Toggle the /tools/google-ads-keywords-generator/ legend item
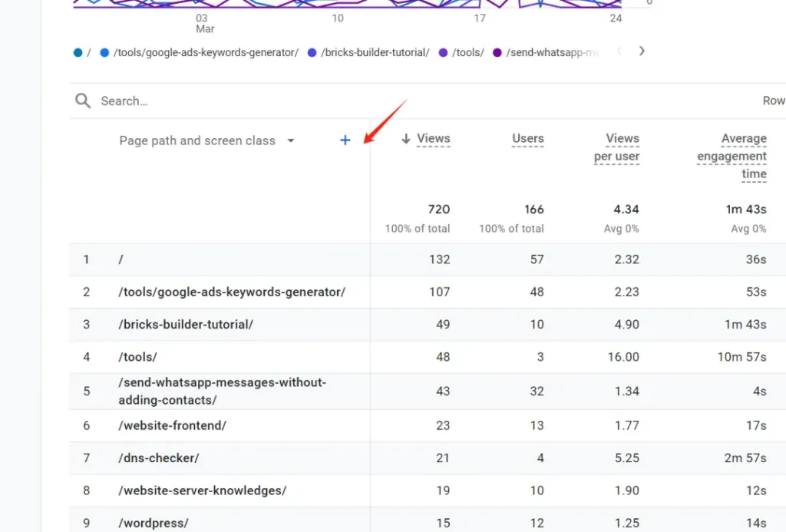786x532 pixels. (205, 52)
